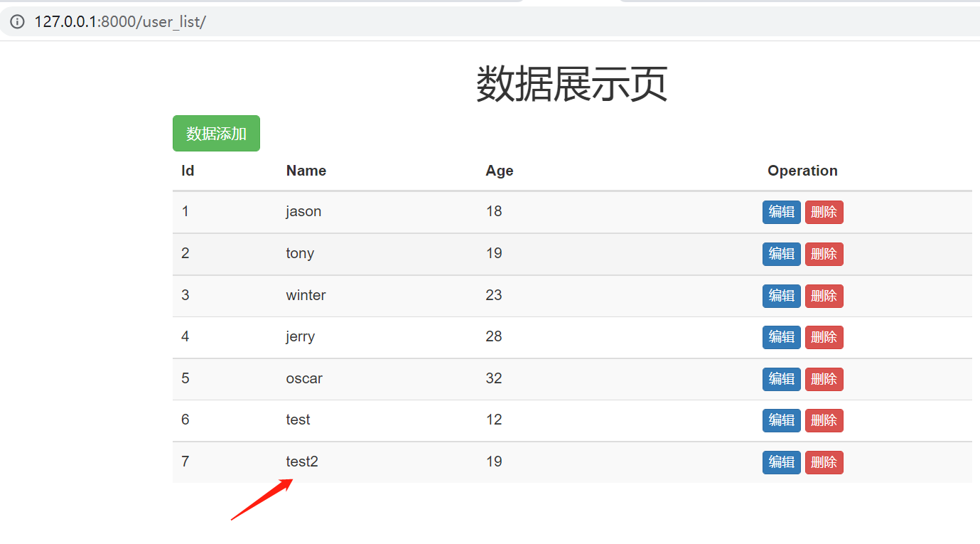This screenshot has height=544, width=980.
Task: Click 编辑 button for oscar
Action: 781,379
